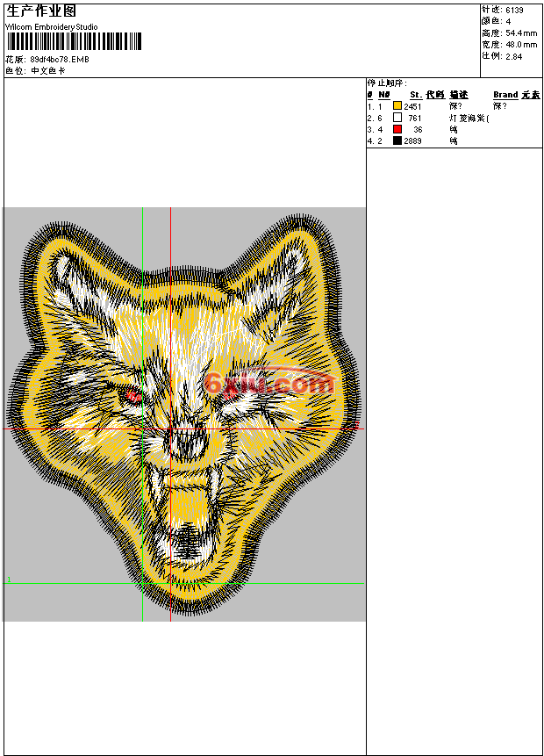Click the '生产作业图' worksheet title
The image size is (544, 756).
[41, 11]
